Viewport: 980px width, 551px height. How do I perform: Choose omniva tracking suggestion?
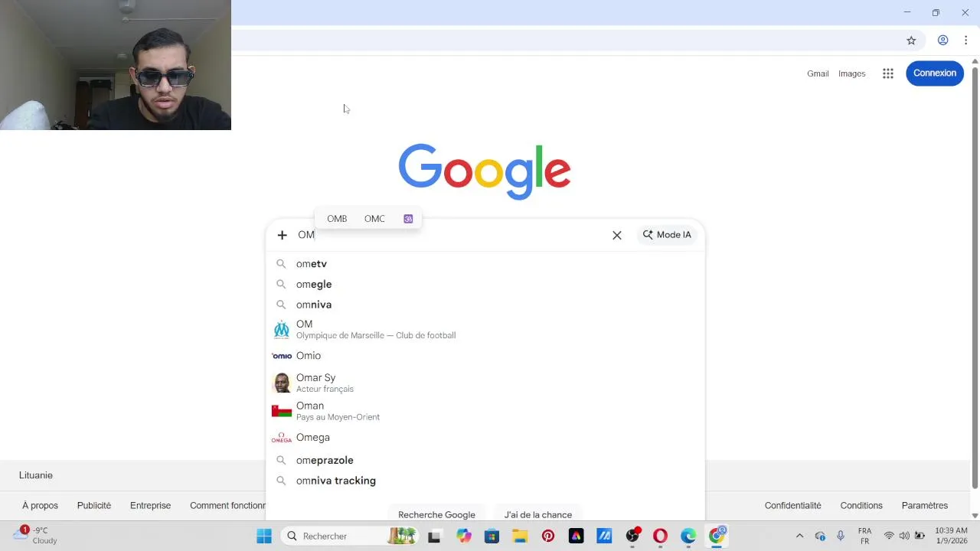tap(485, 481)
